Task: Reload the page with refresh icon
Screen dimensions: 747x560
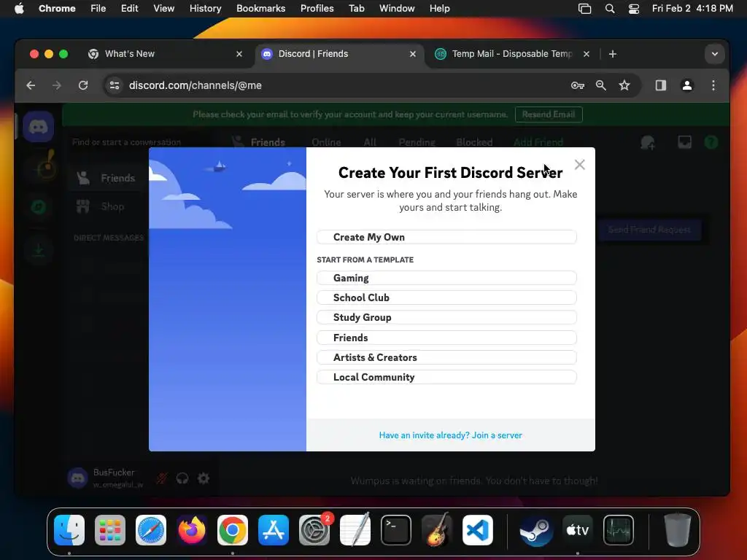Action: click(x=83, y=85)
